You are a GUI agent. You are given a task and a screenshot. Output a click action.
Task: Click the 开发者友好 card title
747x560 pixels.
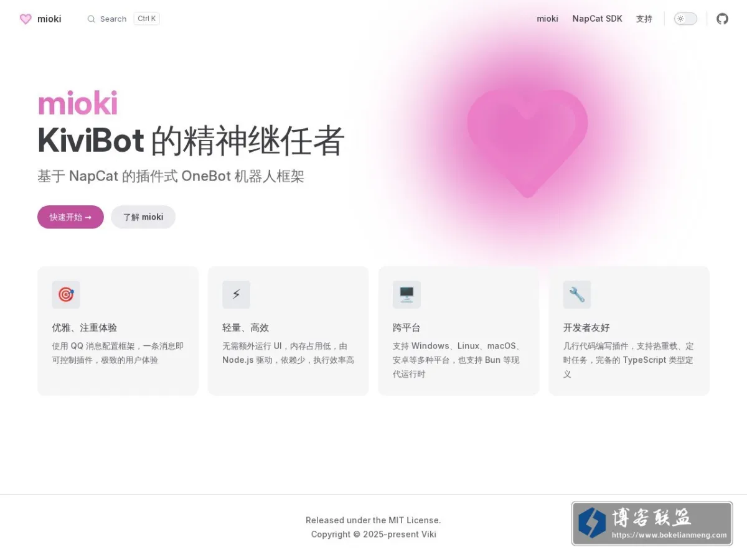pyautogui.click(x=586, y=327)
